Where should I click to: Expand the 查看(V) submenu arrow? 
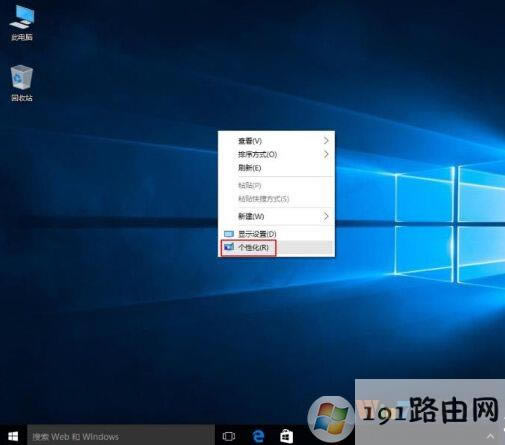(326, 141)
